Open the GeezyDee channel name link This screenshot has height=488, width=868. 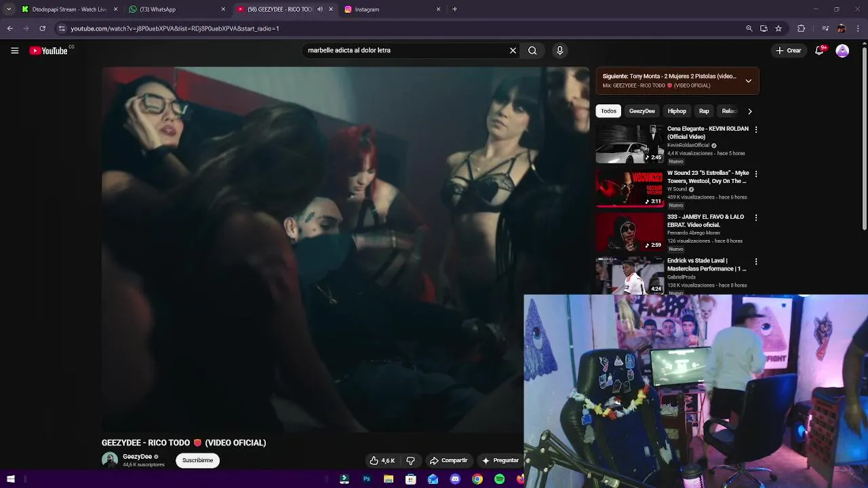(x=137, y=457)
